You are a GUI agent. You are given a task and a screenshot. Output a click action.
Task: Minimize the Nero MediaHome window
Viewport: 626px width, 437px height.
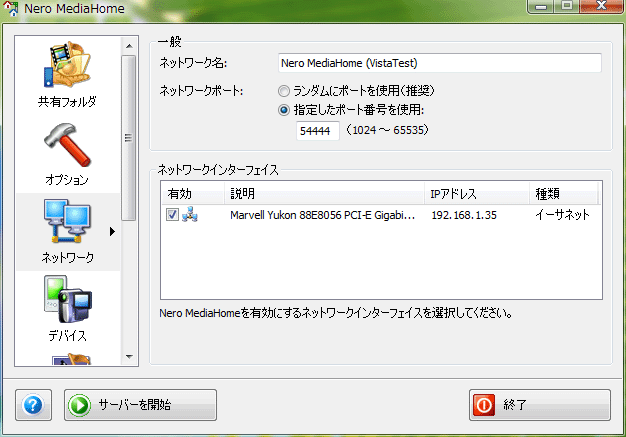click(541, 7)
